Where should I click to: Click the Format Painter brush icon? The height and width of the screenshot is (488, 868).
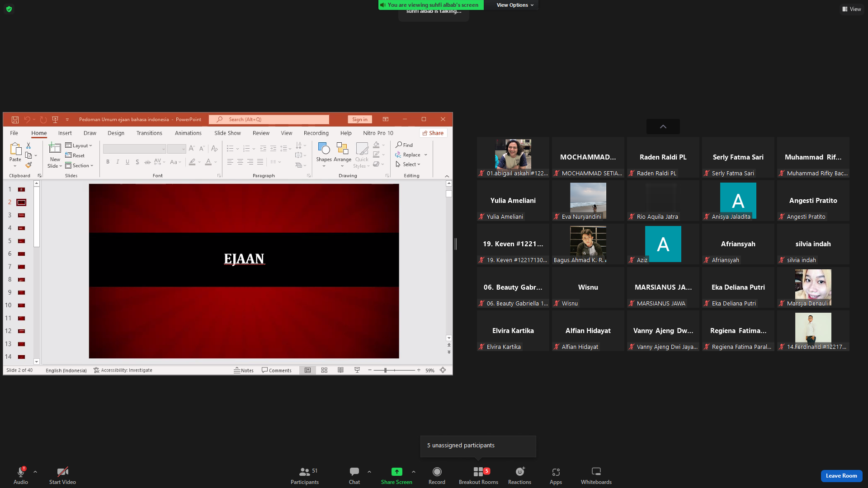tap(28, 165)
